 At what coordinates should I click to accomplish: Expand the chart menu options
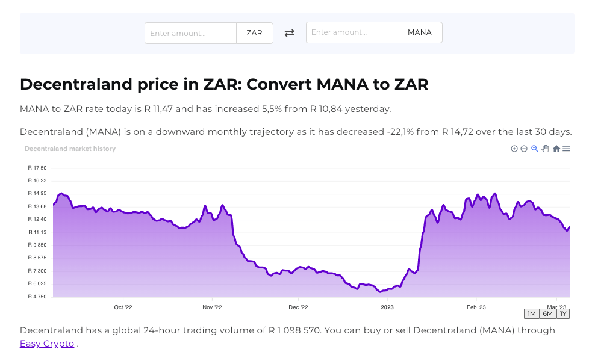pyautogui.click(x=566, y=149)
